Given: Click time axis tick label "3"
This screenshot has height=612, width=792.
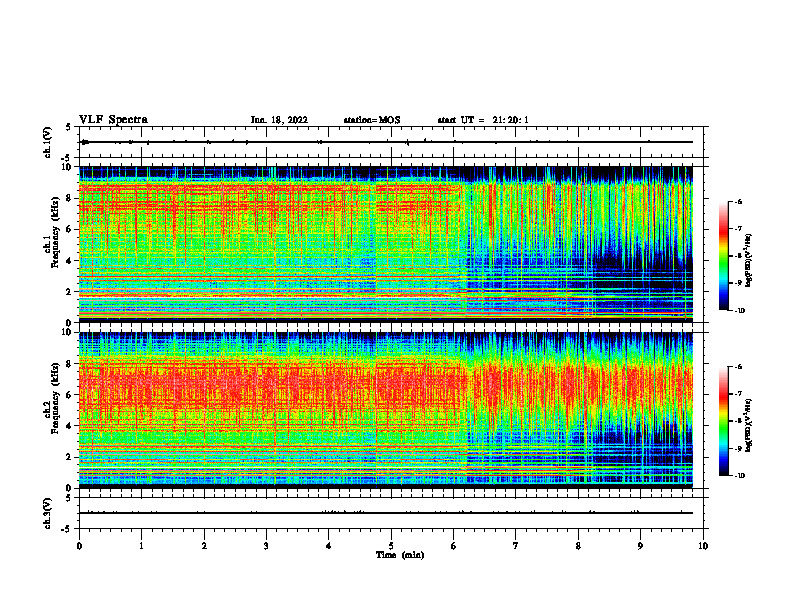Looking at the screenshot, I should 266,546.
